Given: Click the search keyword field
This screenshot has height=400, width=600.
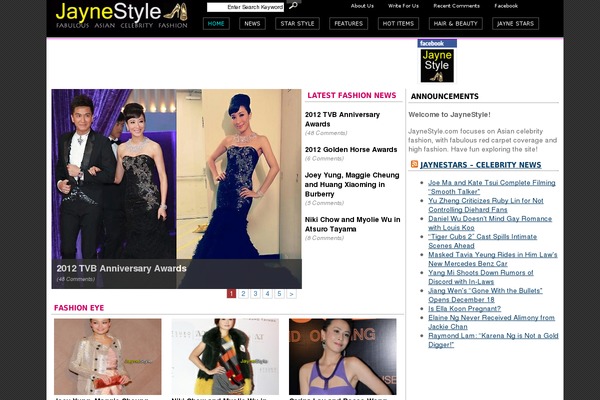Looking at the screenshot, I should (245, 7).
